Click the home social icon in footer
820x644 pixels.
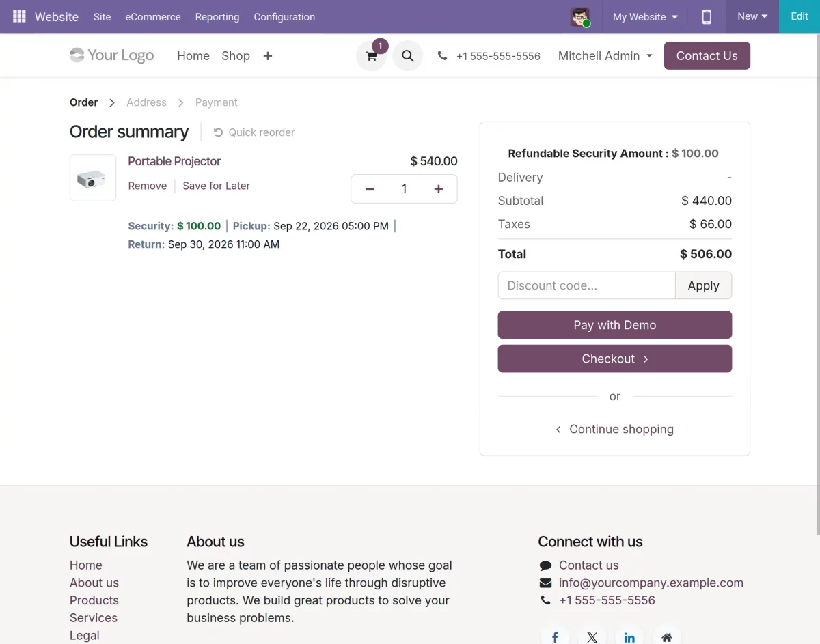coord(667,637)
